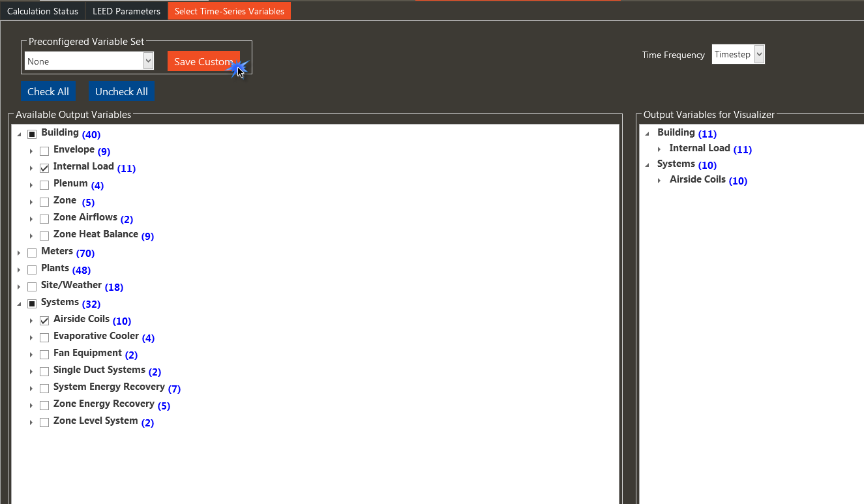Select Airside Coils in Visualizer output panel
The image size is (864, 504).
697,180
